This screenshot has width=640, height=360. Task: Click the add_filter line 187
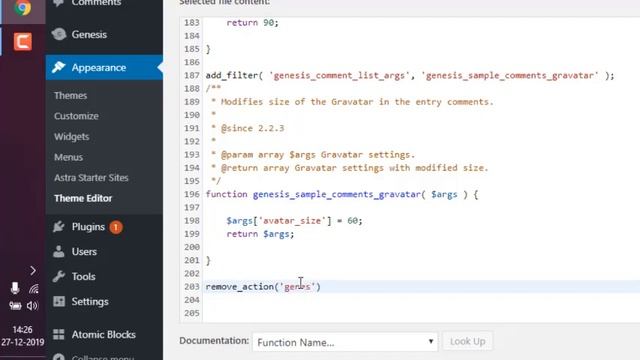coord(410,76)
